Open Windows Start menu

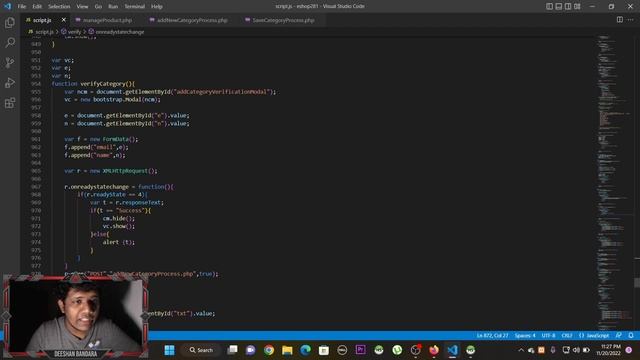pyautogui.click(x=169, y=350)
